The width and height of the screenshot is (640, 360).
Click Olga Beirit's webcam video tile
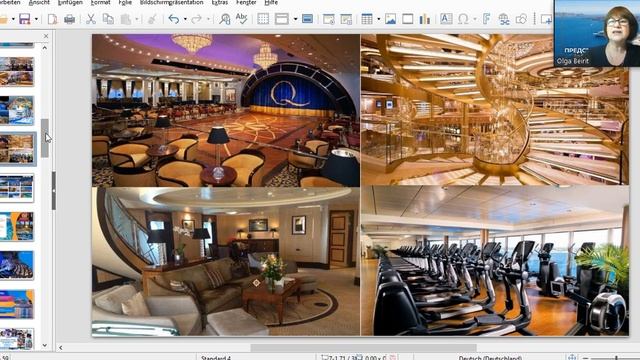[597, 33]
